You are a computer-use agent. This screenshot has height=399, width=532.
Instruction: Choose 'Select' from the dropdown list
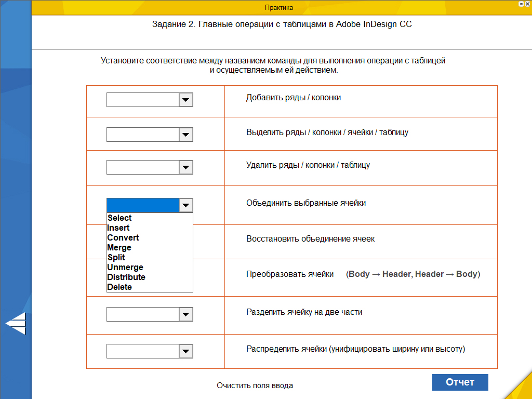(x=119, y=218)
